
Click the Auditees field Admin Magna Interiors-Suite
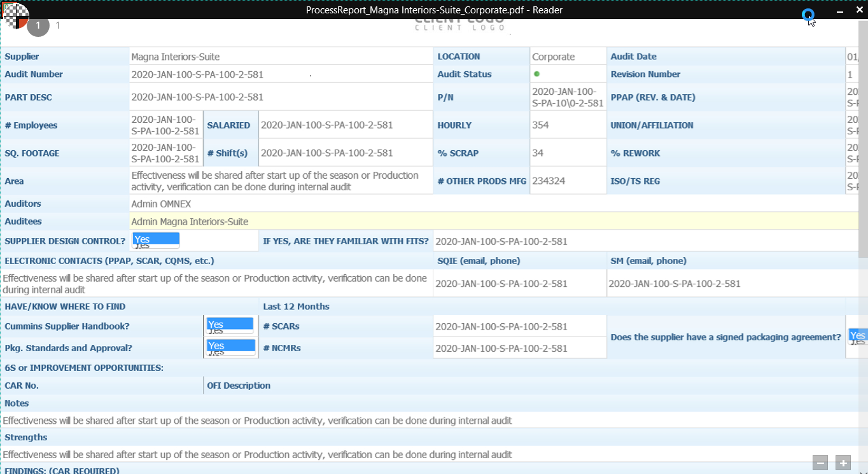[494, 221]
